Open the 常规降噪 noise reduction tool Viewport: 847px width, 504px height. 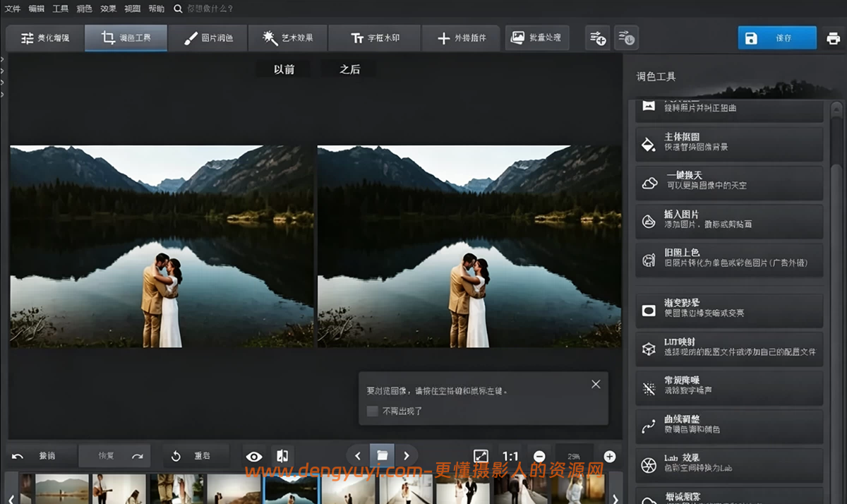click(729, 386)
